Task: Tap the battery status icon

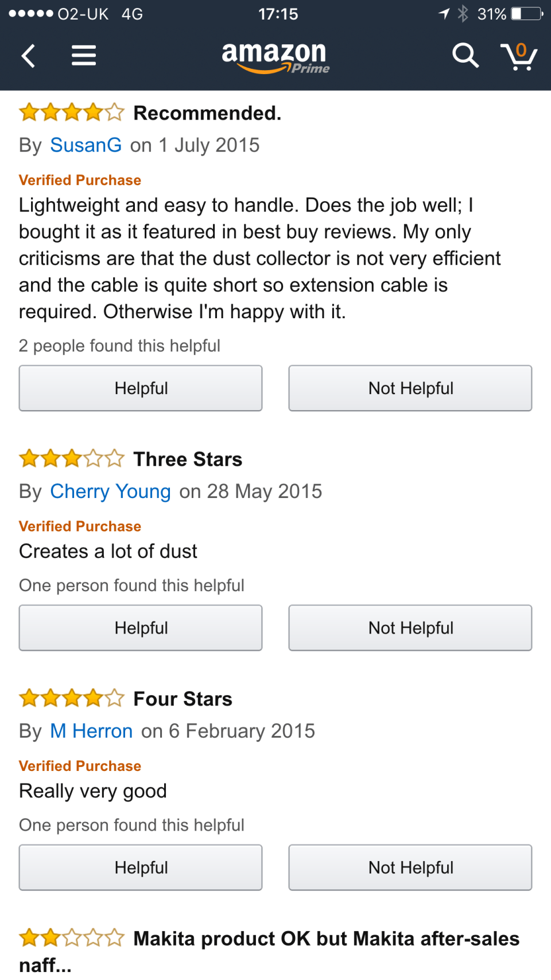Action: pyautogui.click(x=527, y=14)
